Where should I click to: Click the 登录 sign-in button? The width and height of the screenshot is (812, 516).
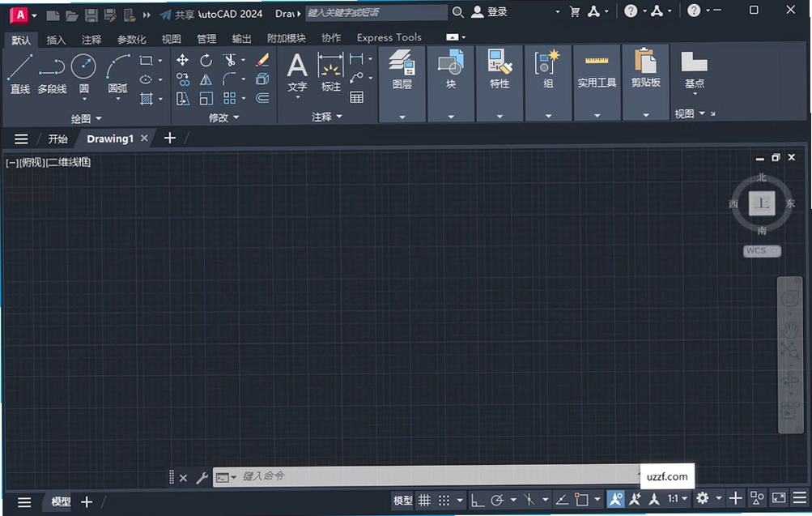click(489, 12)
